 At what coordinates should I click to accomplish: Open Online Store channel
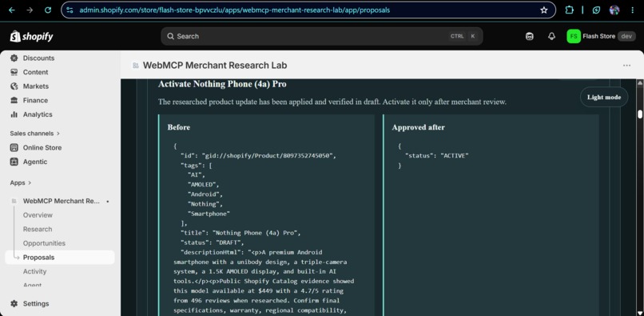click(x=42, y=148)
